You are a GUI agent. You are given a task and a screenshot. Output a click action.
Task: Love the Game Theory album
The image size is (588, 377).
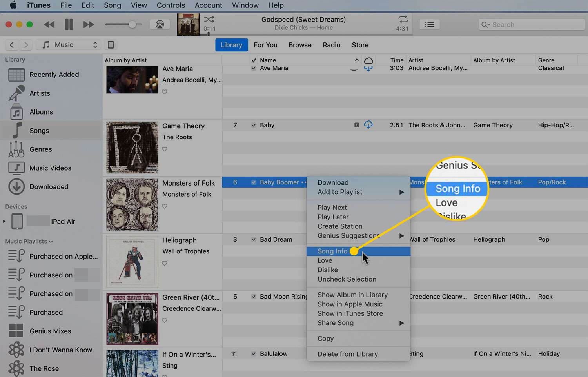(x=165, y=149)
